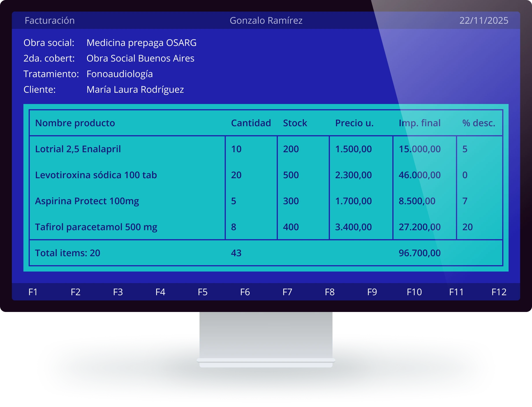This screenshot has height=407, width=532.
Task: Click the 20 discount for Tafirol
Action: coord(467,227)
